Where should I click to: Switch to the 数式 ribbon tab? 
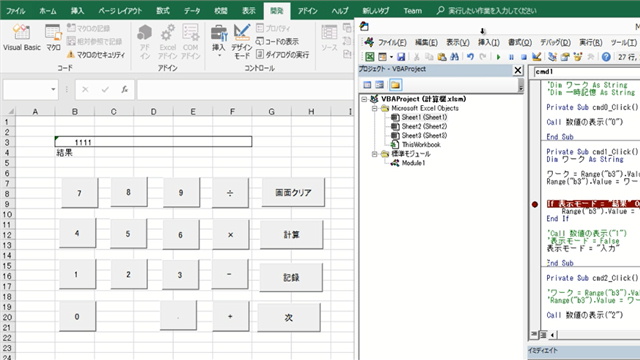coord(163,11)
